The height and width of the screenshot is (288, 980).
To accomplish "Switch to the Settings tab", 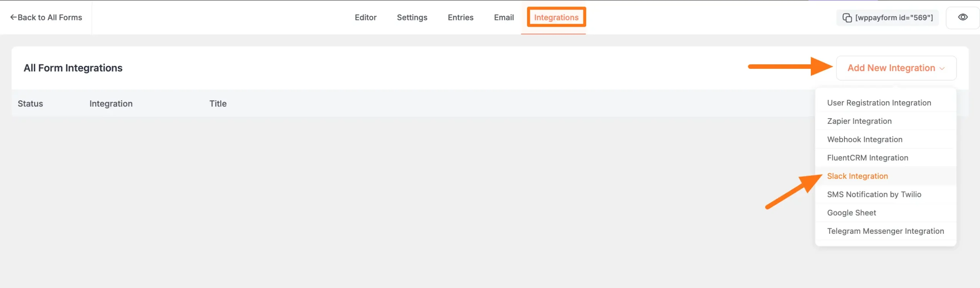I will pyautogui.click(x=412, y=18).
